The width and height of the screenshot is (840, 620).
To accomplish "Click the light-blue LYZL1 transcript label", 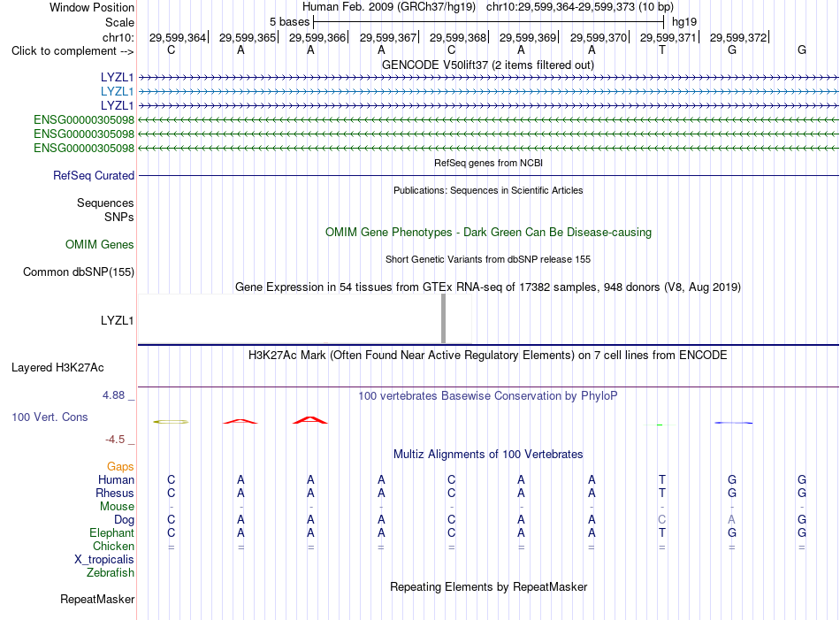I will pyautogui.click(x=117, y=92).
